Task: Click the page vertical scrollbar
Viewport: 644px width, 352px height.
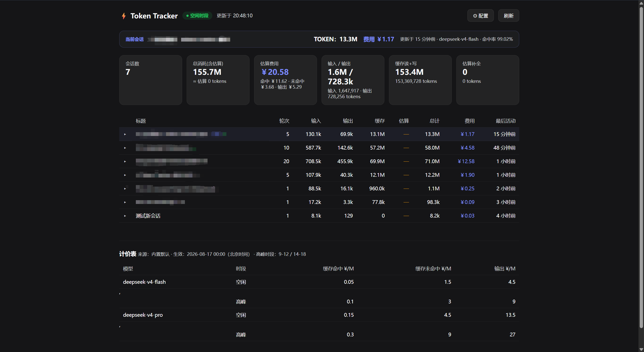Action: pyautogui.click(x=641, y=167)
